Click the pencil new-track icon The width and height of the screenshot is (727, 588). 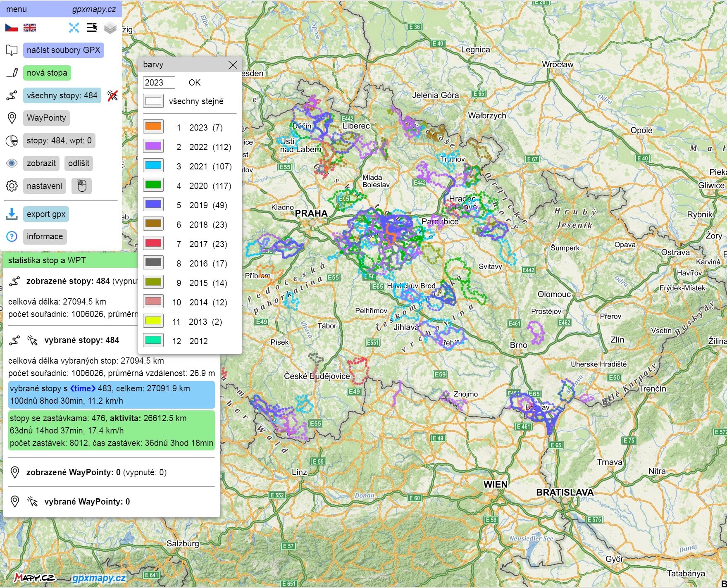[12, 73]
